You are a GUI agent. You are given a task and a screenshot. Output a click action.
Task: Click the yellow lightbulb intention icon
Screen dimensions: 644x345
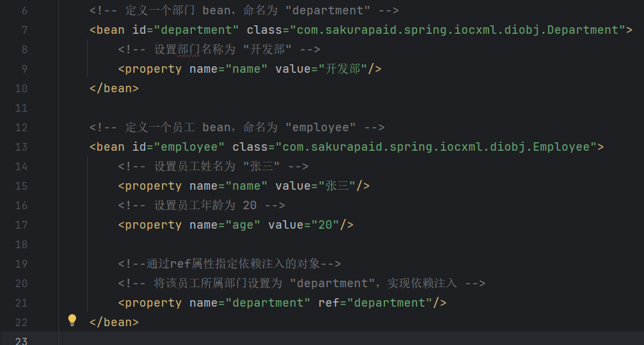(72, 320)
